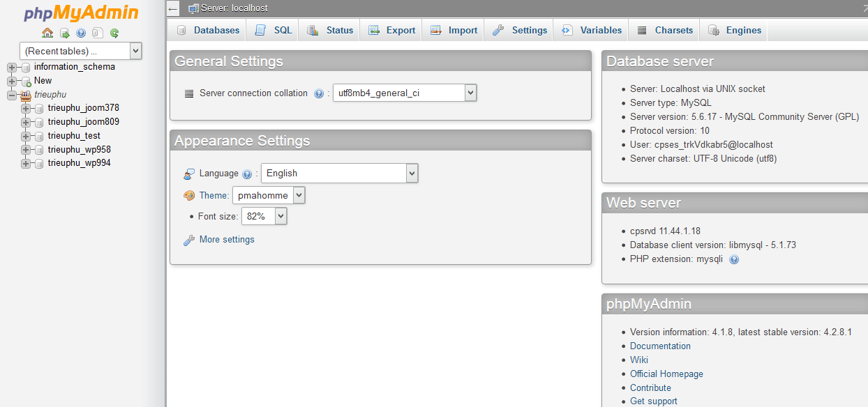Click the back arrow beside Server: localhost
The width and height of the screenshot is (868, 407).
(174, 8)
